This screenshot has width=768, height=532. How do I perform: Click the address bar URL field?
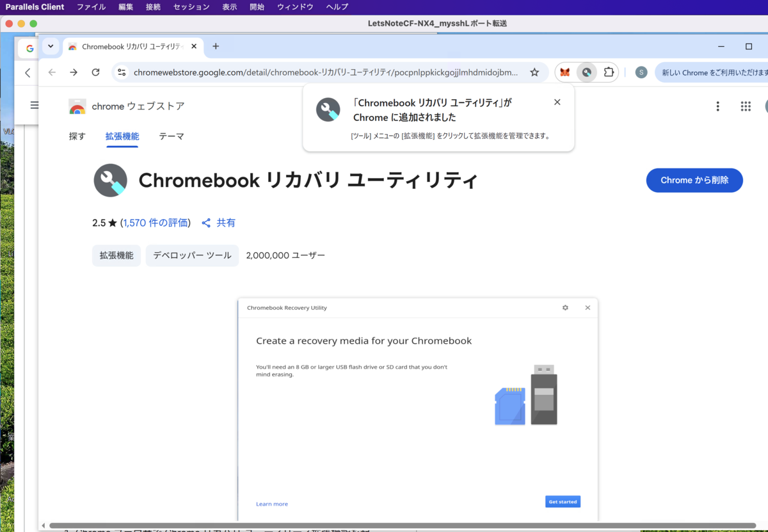click(326, 72)
